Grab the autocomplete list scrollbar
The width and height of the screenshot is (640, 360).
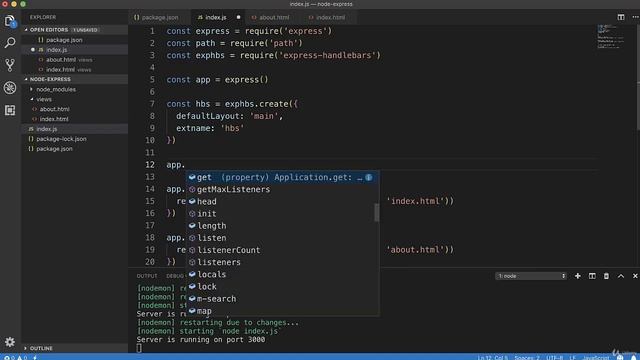(376, 213)
